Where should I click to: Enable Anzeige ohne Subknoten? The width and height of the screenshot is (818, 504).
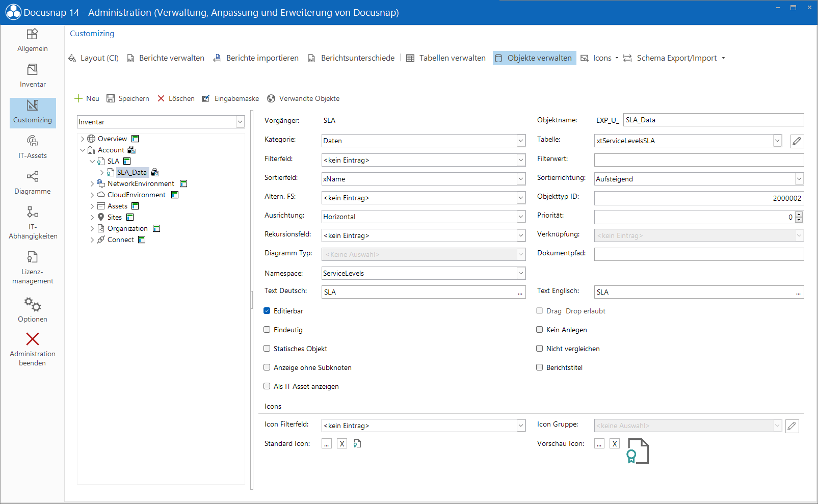coord(267,367)
